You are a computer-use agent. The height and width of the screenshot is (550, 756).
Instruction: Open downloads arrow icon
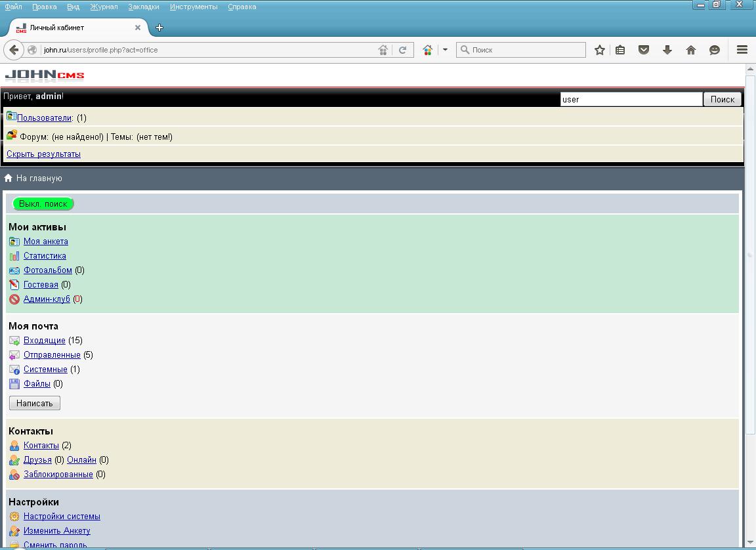pos(667,50)
